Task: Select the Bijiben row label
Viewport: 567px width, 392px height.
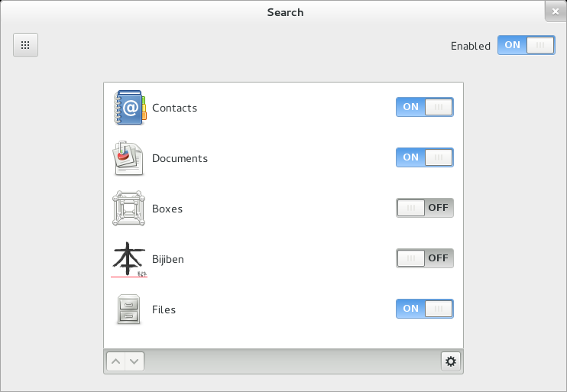Action: 168,259
